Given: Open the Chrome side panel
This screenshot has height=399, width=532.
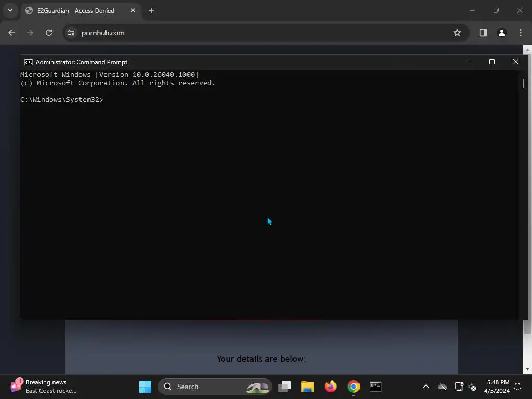Looking at the screenshot, I should [483, 33].
